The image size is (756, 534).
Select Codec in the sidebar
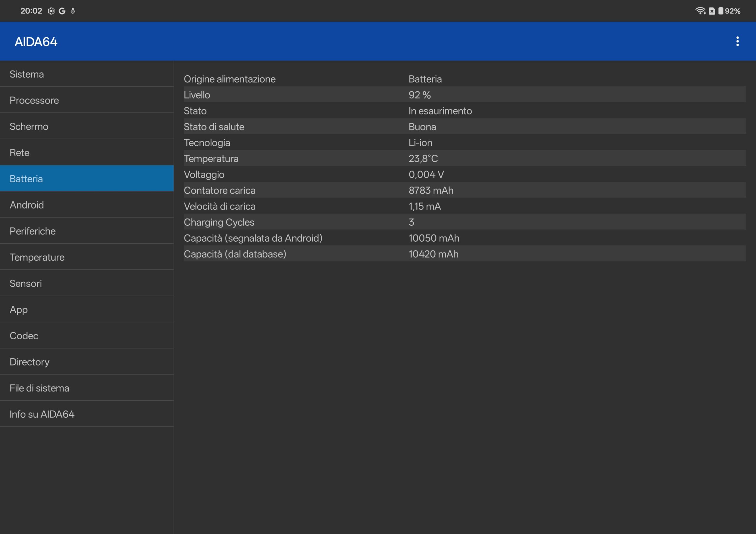click(87, 336)
